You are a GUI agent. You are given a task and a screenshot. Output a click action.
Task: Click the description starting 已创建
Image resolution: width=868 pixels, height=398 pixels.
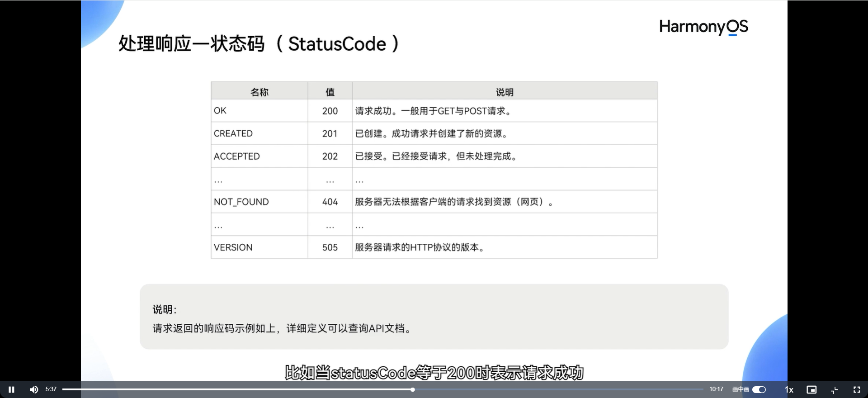point(432,133)
